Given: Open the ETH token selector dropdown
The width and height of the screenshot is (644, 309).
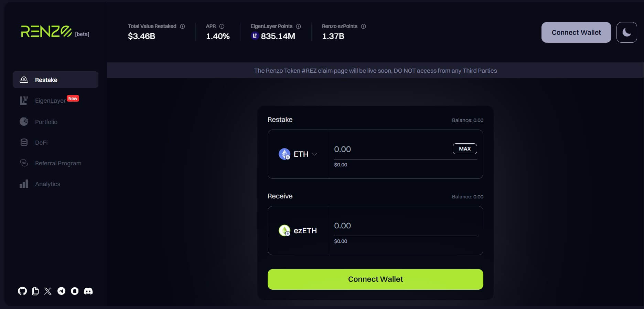Looking at the screenshot, I should 298,154.
